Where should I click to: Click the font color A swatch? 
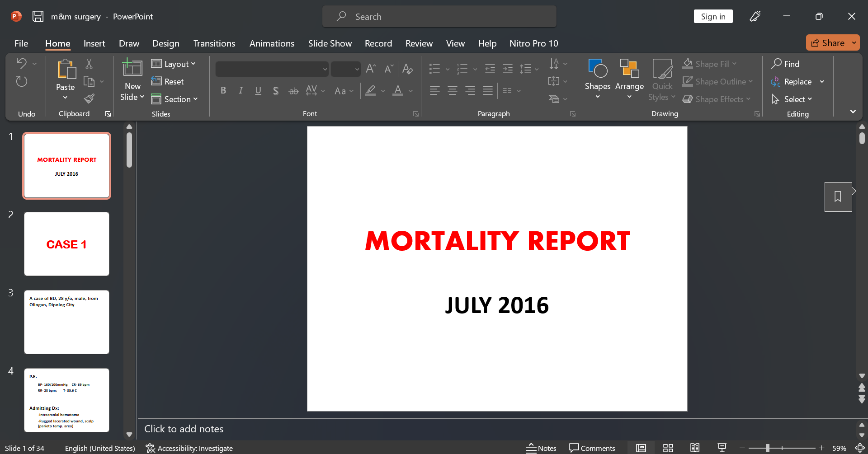tap(398, 90)
